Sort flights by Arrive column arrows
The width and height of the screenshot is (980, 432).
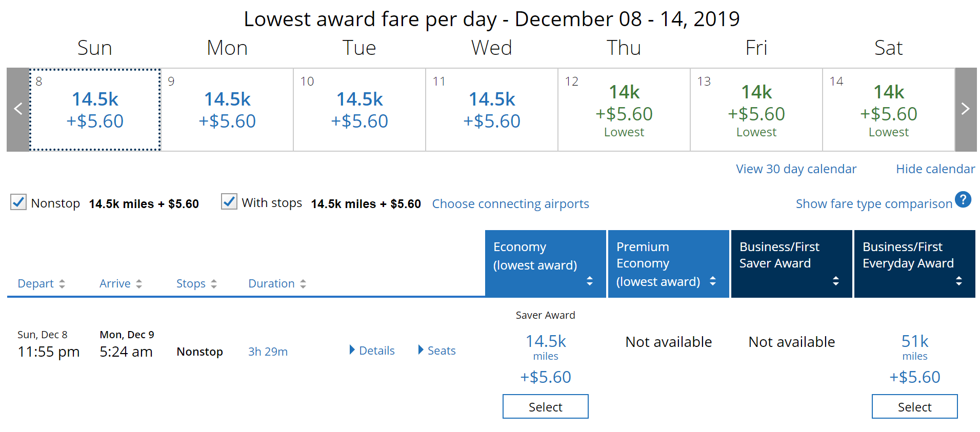(x=139, y=284)
